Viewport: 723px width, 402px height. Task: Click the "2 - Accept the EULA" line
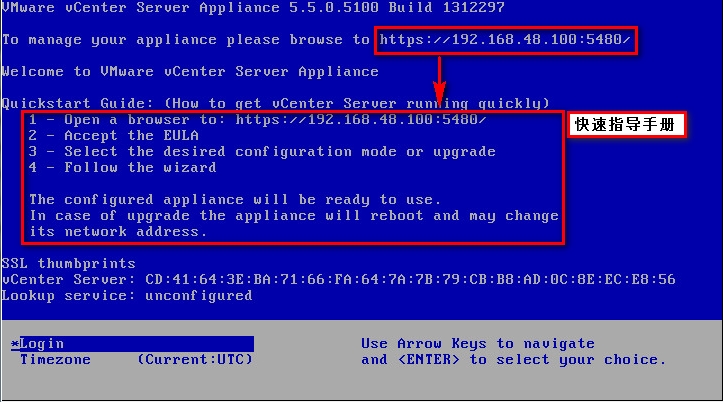coord(113,136)
